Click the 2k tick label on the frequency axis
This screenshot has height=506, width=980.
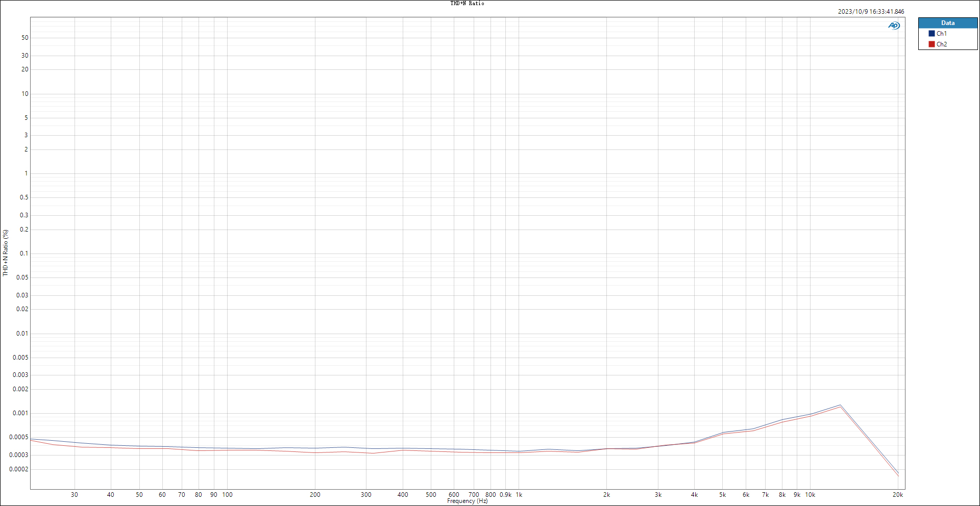point(606,495)
